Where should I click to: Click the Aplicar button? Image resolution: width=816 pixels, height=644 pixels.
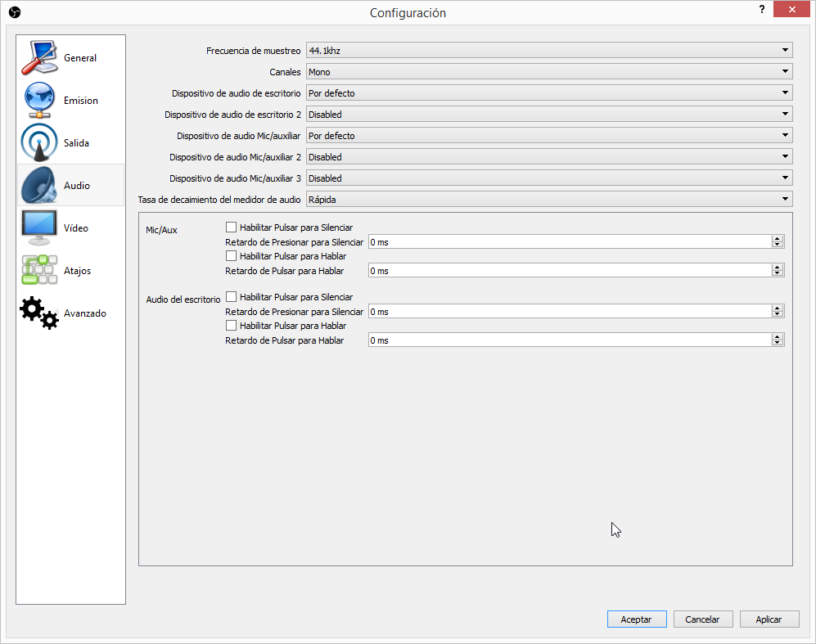click(769, 619)
